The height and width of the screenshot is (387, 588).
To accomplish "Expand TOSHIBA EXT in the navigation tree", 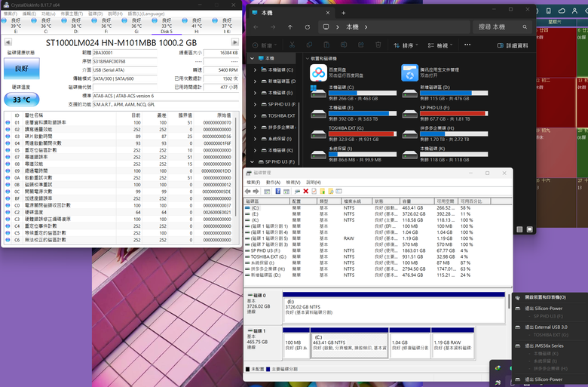I will tap(255, 115).
